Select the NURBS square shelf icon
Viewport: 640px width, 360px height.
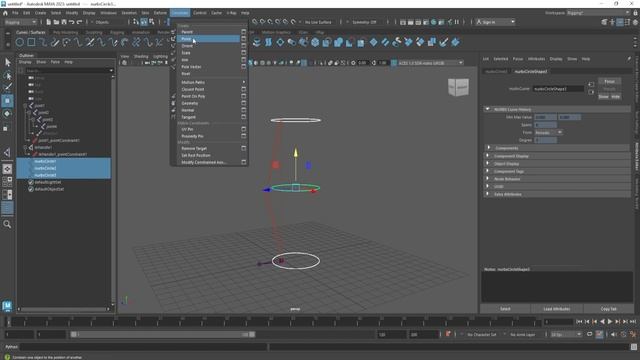[x=31, y=42]
